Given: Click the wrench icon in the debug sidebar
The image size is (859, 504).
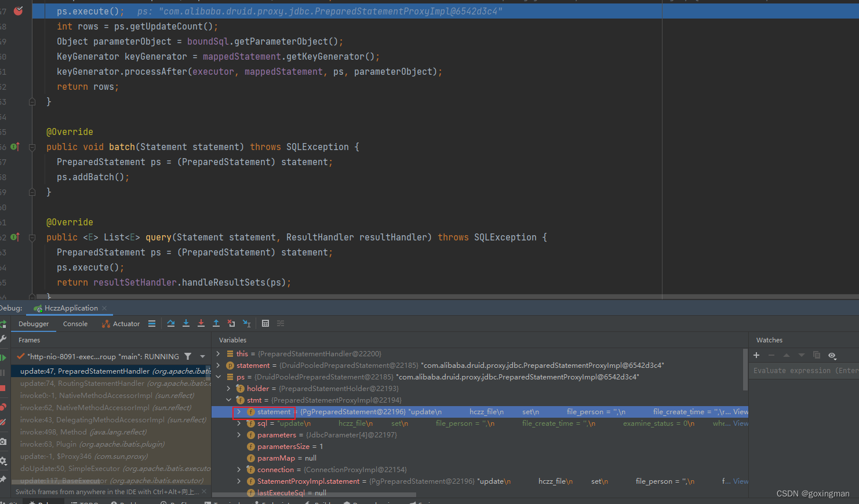Looking at the screenshot, I should pos(3,339).
